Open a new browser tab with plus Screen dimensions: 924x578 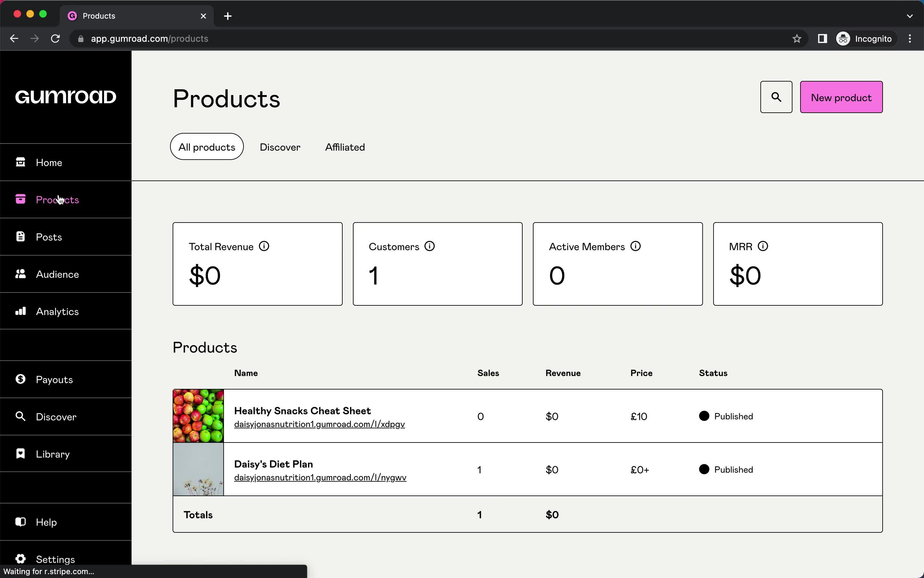point(227,16)
